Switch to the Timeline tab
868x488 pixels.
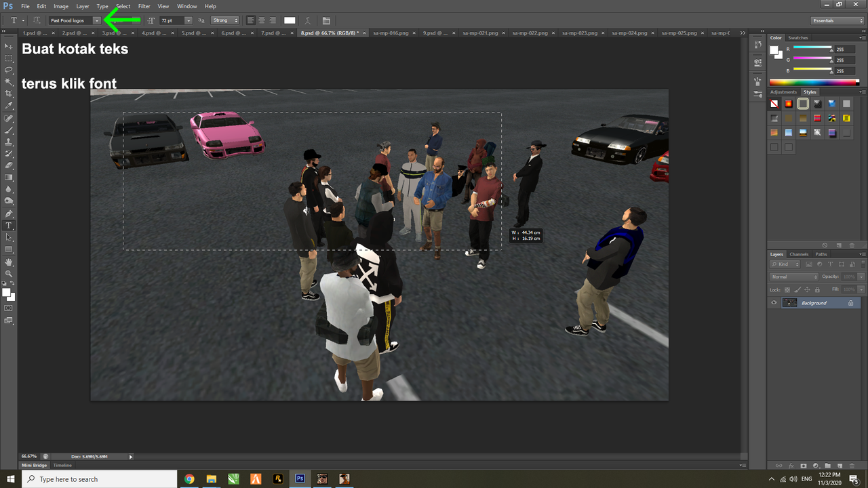62,466
